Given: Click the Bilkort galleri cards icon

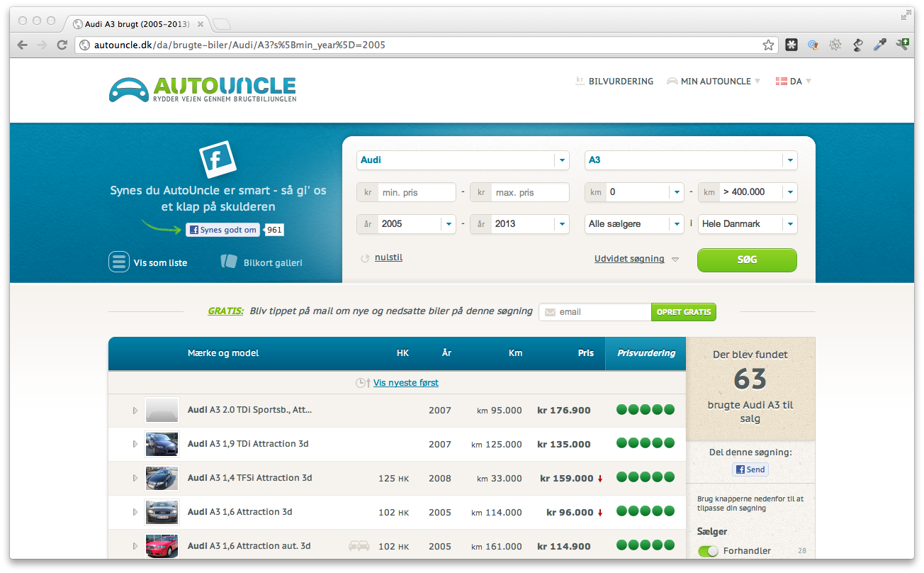Looking at the screenshot, I should 228,262.
